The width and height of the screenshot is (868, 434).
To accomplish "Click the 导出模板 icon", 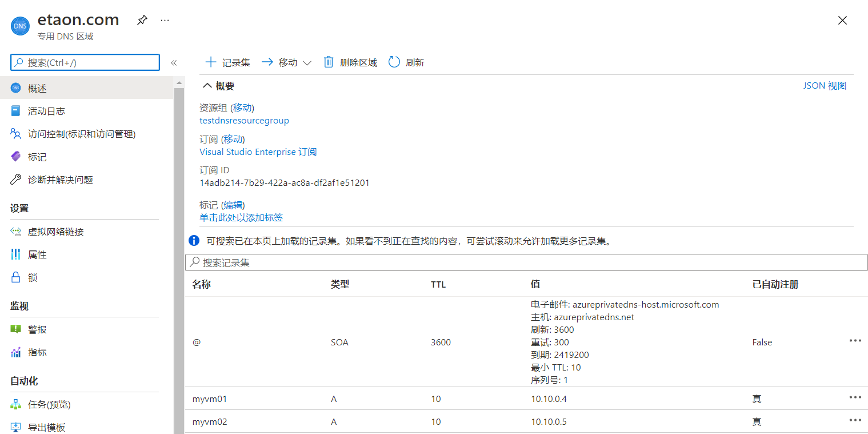I will [16, 427].
